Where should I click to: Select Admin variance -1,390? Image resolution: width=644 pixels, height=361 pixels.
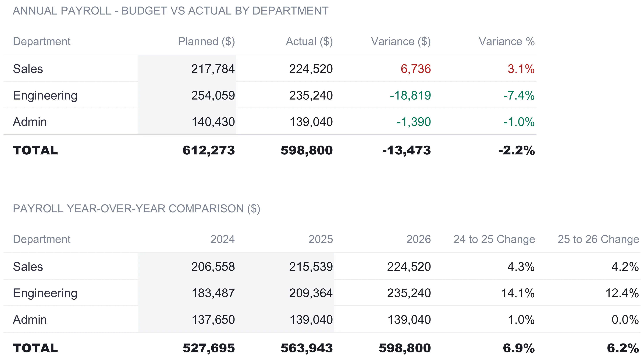pos(414,122)
